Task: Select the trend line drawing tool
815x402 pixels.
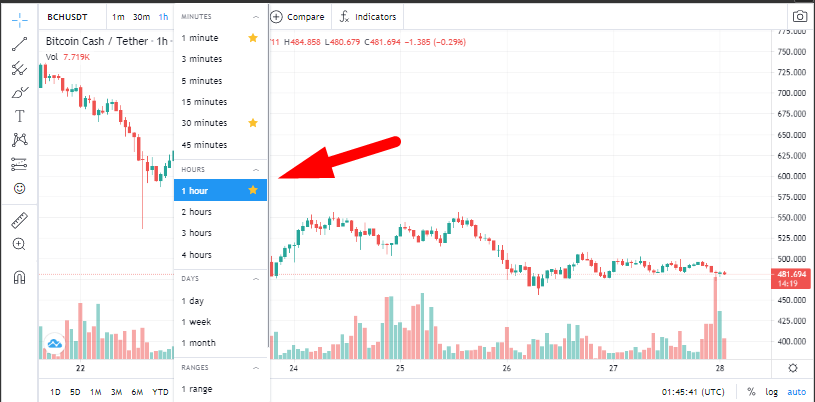Action: click(20, 44)
